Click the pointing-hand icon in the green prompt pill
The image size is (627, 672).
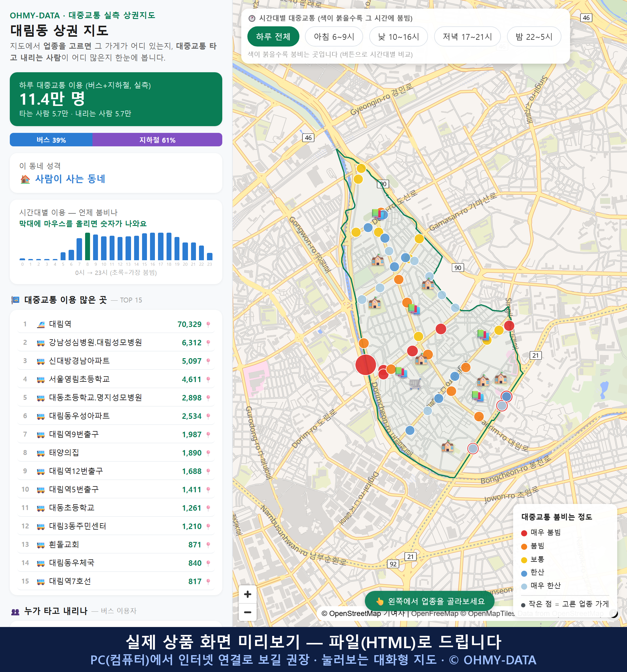click(380, 601)
